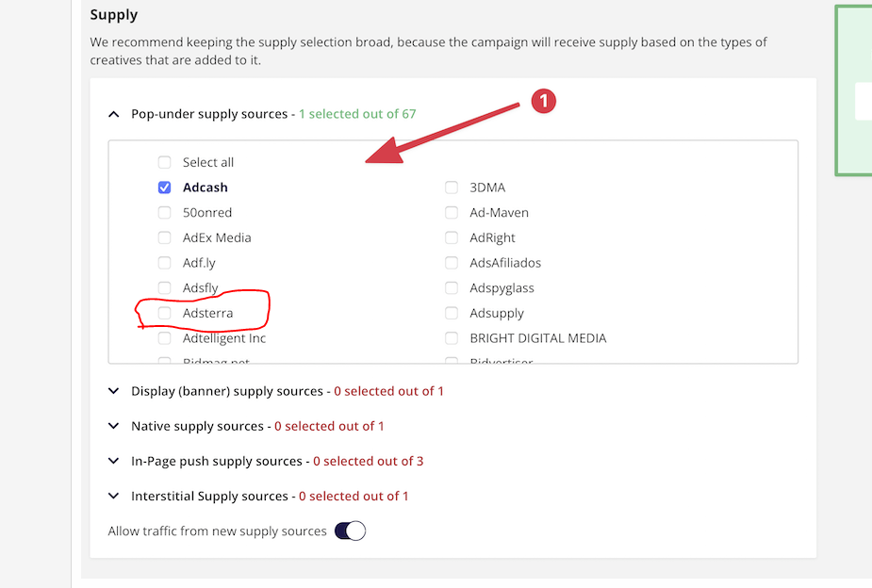Check the AdsAfiliados checkbox

451,262
